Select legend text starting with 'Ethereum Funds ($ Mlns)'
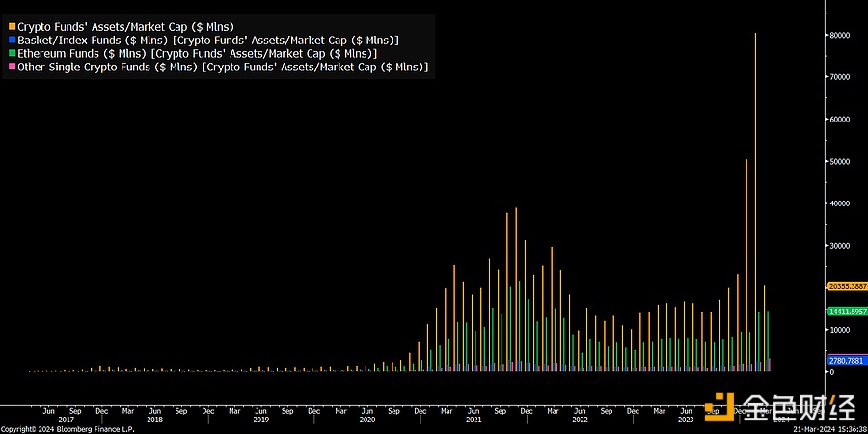This screenshot has width=868, height=434. point(198,54)
